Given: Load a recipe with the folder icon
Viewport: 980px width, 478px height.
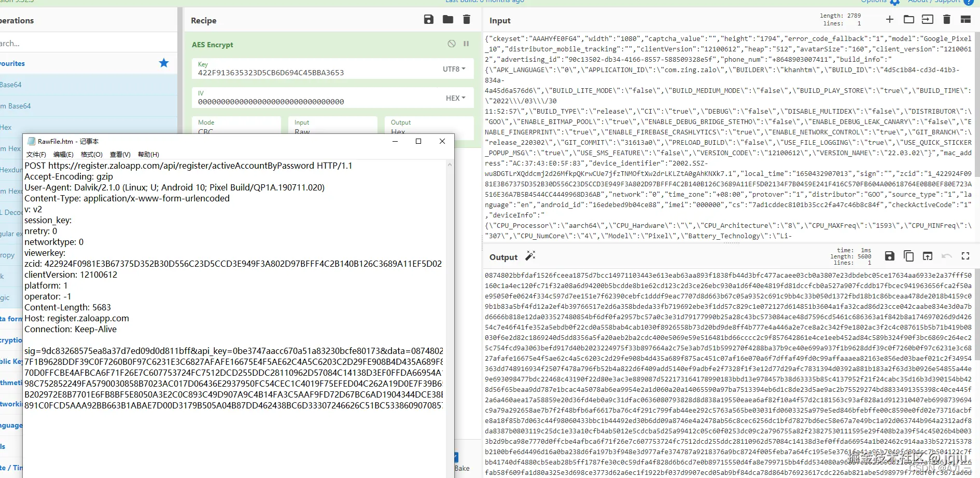Looking at the screenshot, I should click(x=448, y=20).
